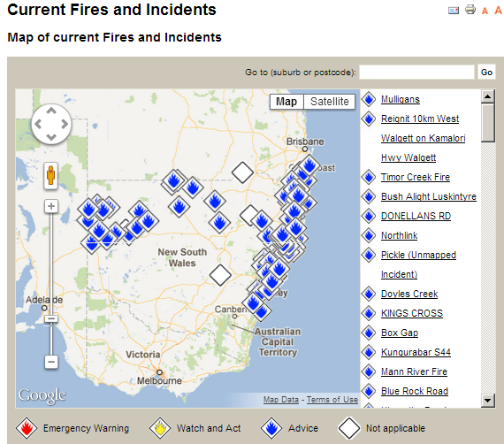This screenshot has width=504, height=444.
Task: Open the Pickle (Unmapped Incident) link
Action: click(x=418, y=264)
